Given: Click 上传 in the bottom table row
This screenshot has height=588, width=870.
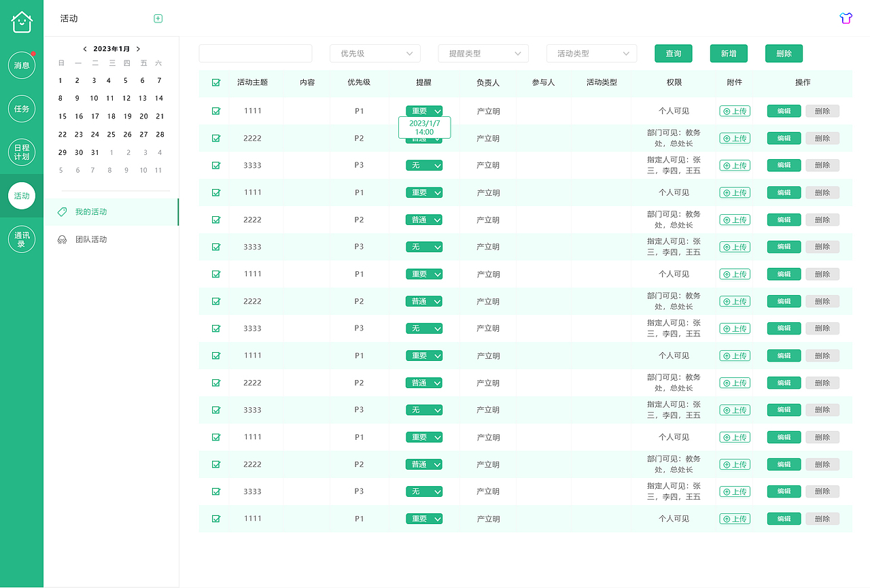Looking at the screenshot, I should click(735, 519).
